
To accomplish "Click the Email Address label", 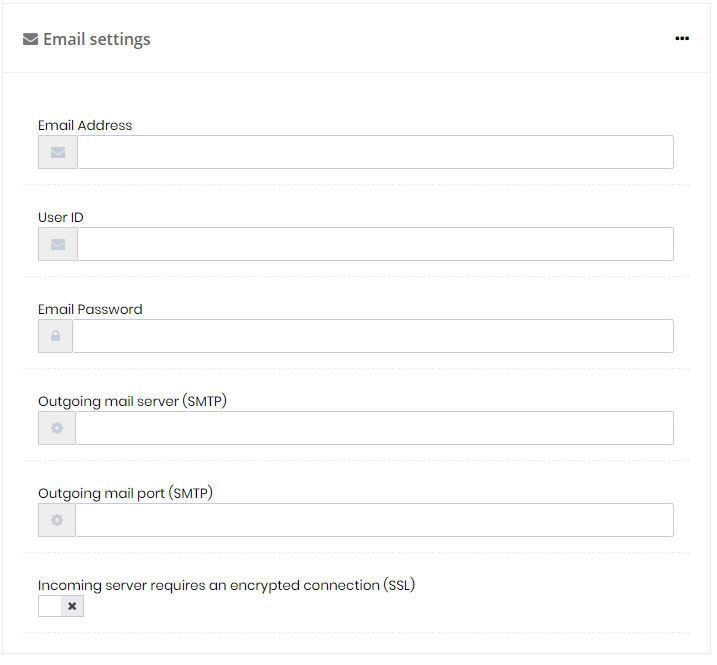I will coord(86,126).
